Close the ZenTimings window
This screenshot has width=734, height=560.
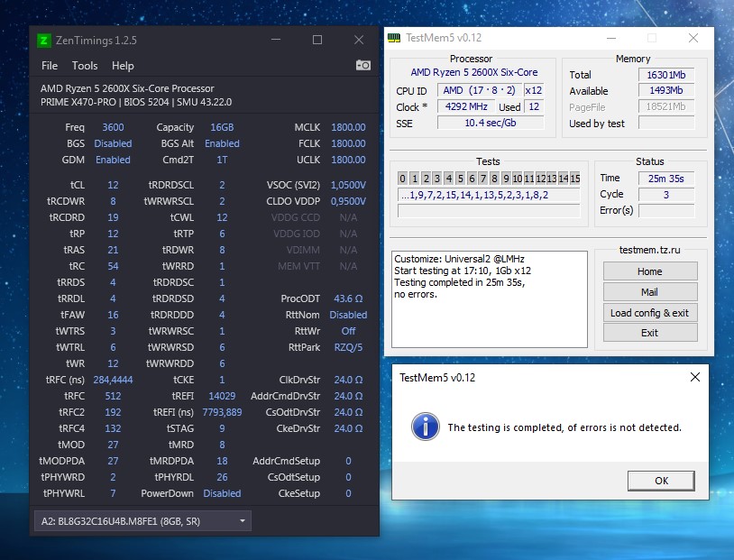(x=359, y=40)
